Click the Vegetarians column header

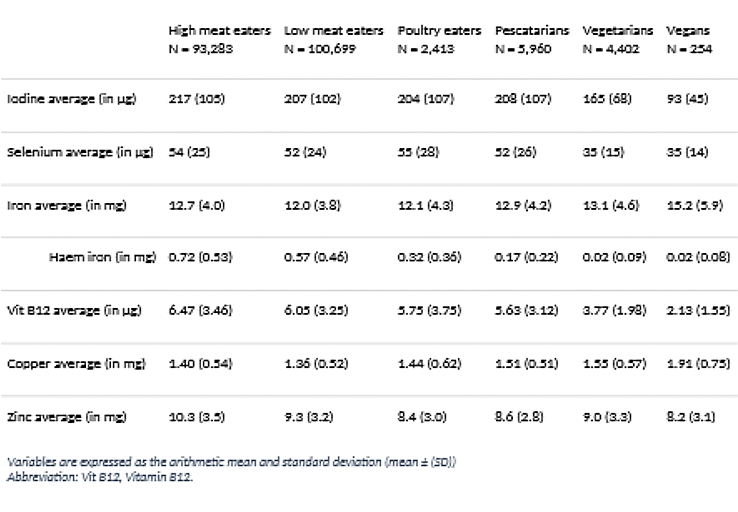pos(617,31)
